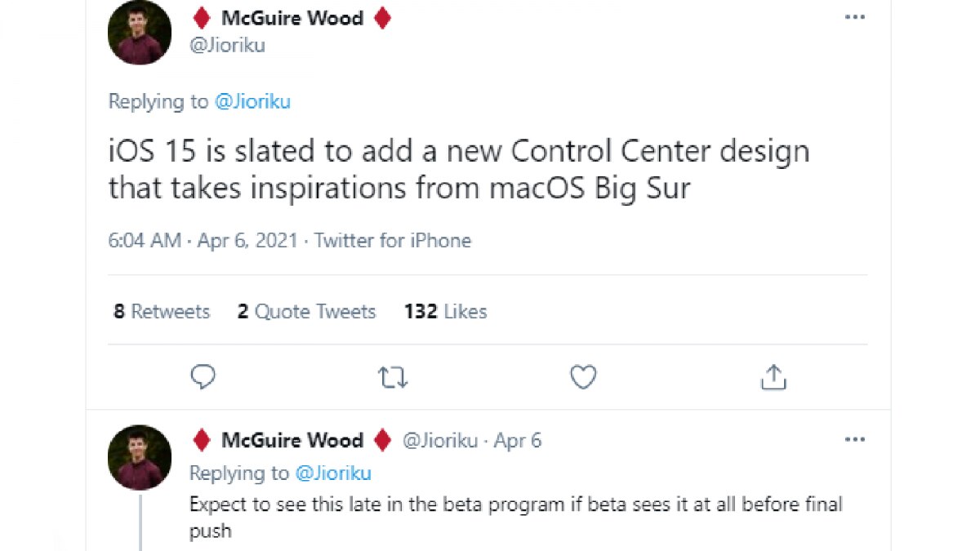Viewport: 980px width, 551px height.
Task: View the 132 Likes list
Action: [445, 312]
